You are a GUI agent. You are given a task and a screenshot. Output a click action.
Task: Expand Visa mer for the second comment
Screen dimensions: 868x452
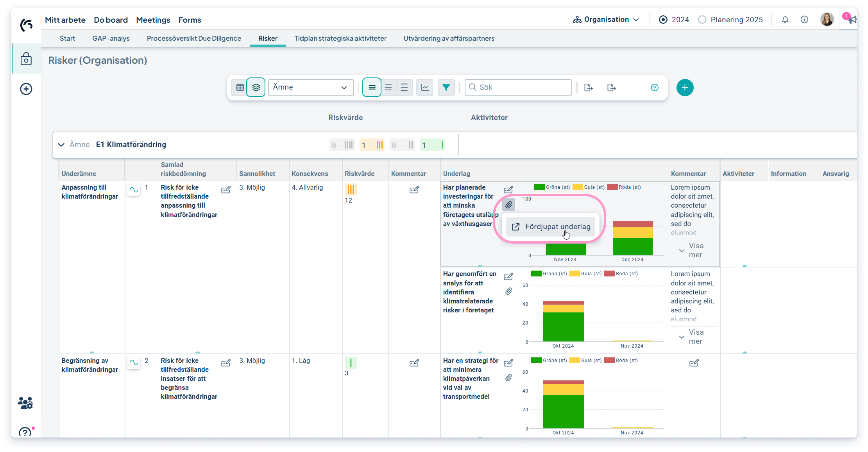pyautogui.click(x=691, y=337)
